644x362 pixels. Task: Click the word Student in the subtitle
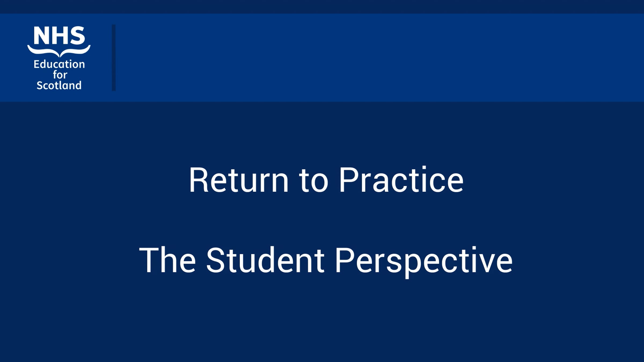pyautogui.click(x=265, y=260)
